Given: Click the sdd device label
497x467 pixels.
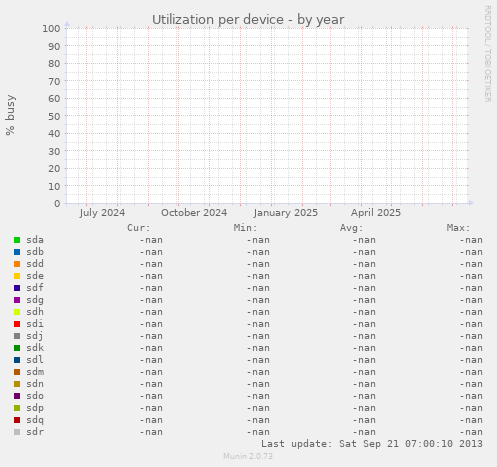Looking at the screenshot, I should [35, 264].
